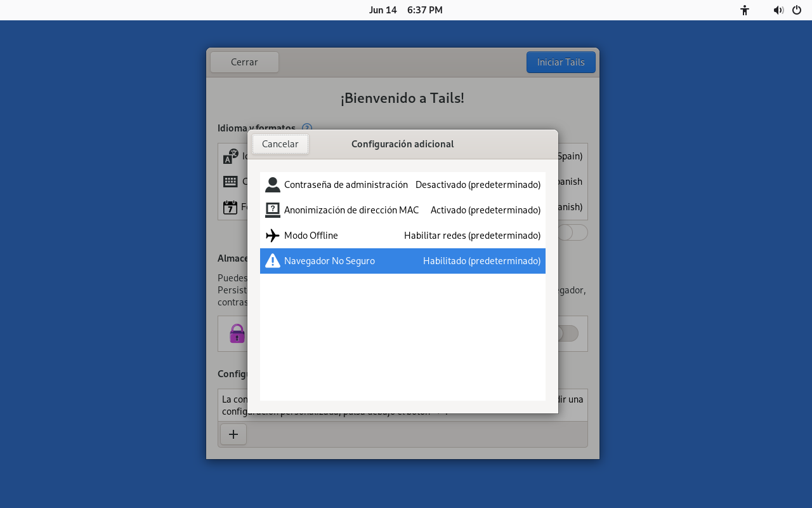
Task: Choose the Modo Offline setting label
Action: coord(311,236)
